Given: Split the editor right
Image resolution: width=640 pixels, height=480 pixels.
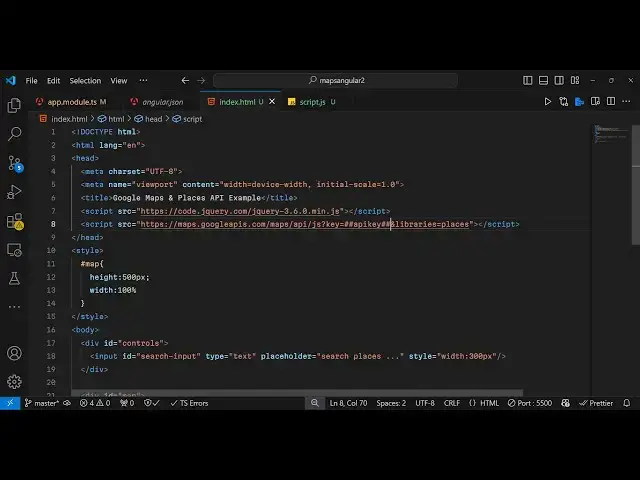Looking at the screenshot, I should 611,101.
